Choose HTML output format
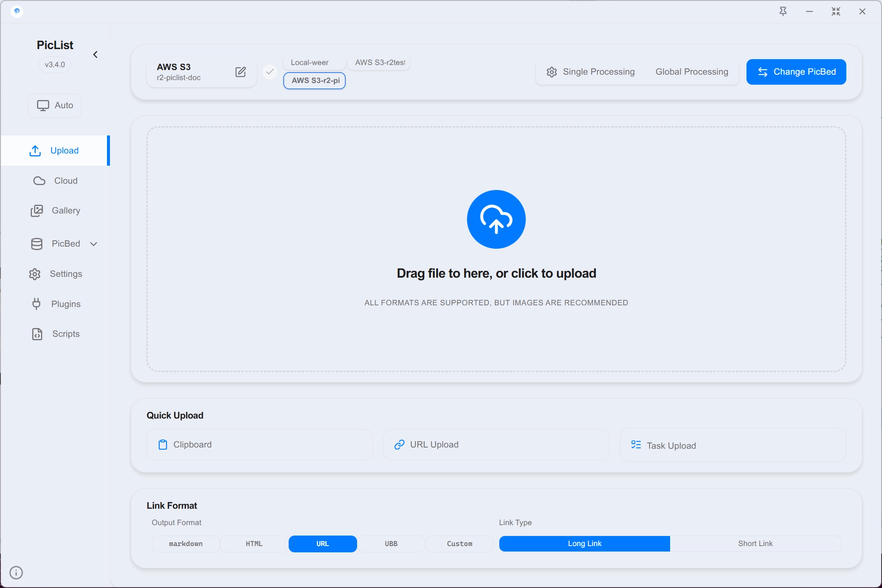 pyautogui.click(x=254, y=544)
